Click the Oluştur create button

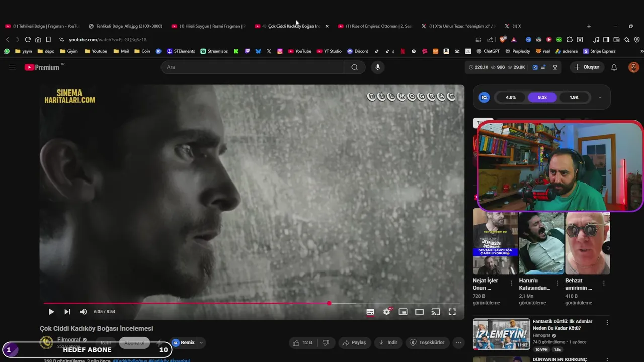[x=587, y=67]
